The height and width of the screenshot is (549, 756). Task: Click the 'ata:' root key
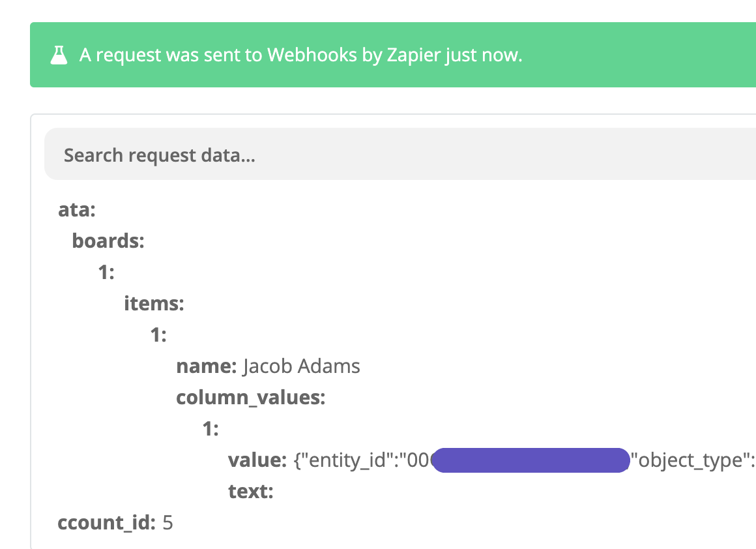(77, 210)
